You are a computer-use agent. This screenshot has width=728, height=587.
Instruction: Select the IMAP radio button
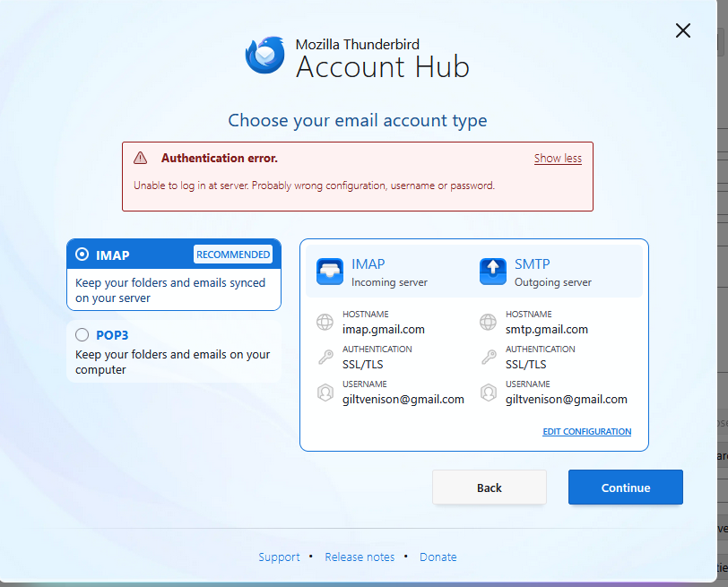tap(82, 255)
